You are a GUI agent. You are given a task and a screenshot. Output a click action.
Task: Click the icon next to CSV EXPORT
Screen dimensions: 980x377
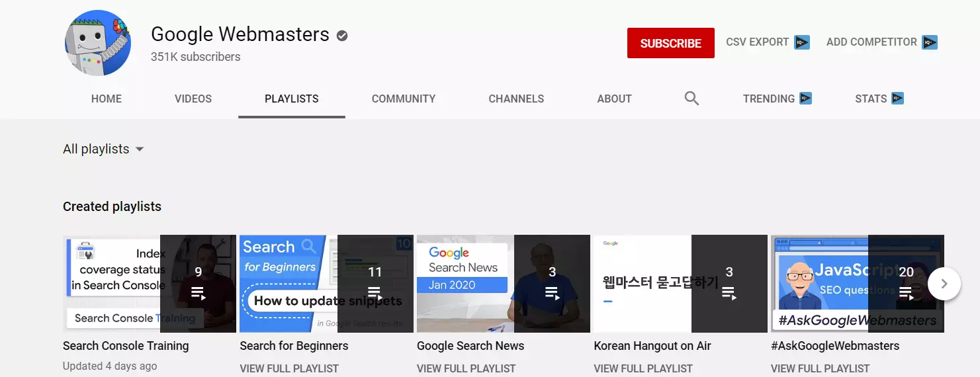[802, 43]
